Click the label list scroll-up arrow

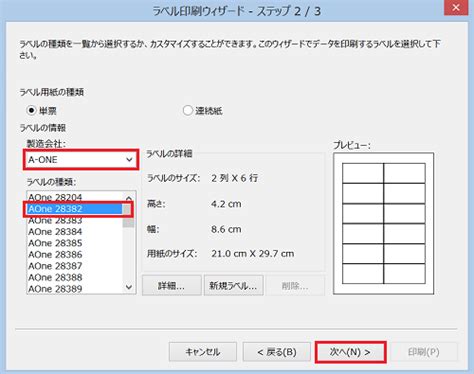129,198
